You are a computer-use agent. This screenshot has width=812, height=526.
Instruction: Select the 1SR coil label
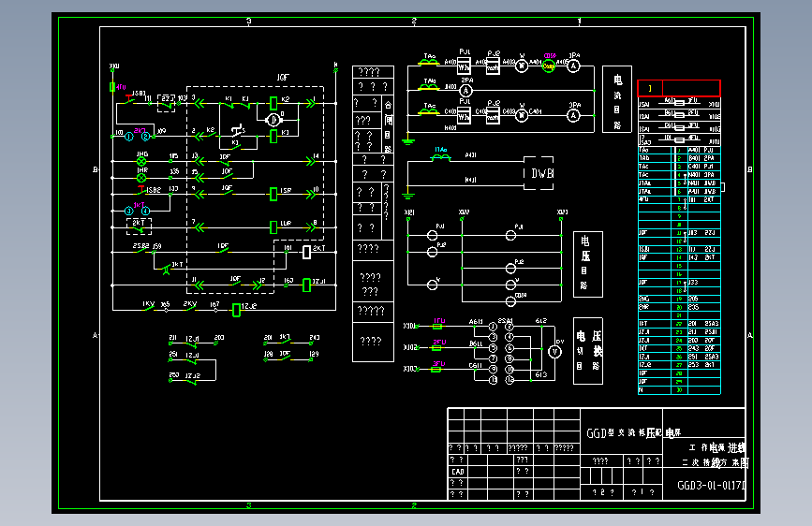[286, 191]
